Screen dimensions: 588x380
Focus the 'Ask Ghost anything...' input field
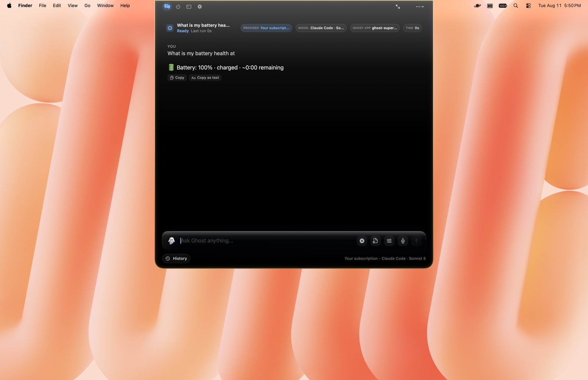pyautogui.click(x=266, y=241)
